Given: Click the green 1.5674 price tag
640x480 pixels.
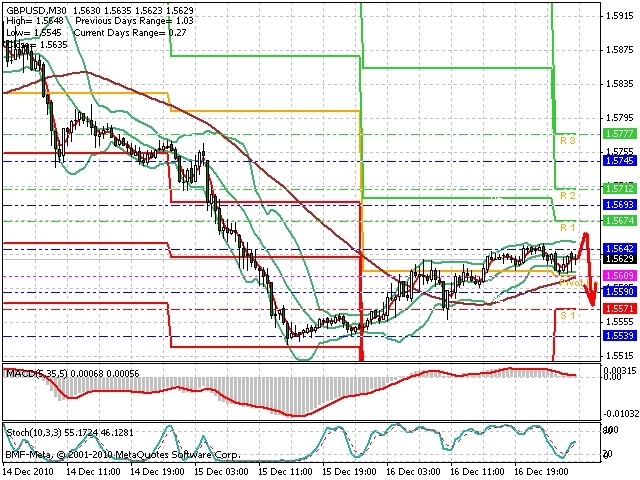Looking at the screenshot, I should pyautogui.click(x=620, y=221).
